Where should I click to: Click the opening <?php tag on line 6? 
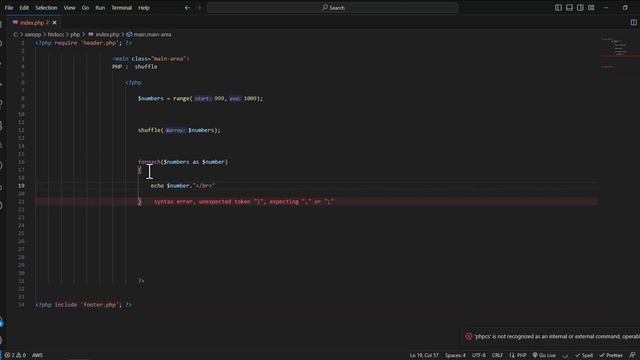coord(133,82)
